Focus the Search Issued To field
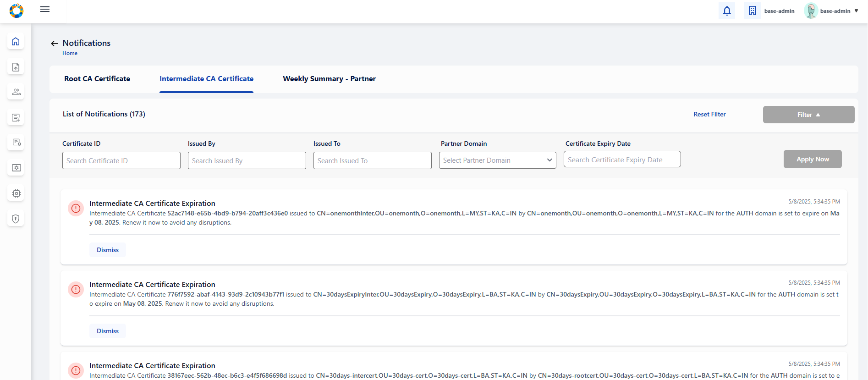868x380 pixels. 373,160
